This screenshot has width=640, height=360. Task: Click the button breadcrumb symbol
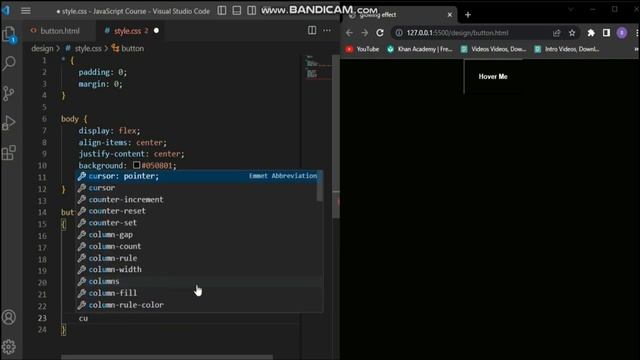pyautogui.click(x=128, y=49)
